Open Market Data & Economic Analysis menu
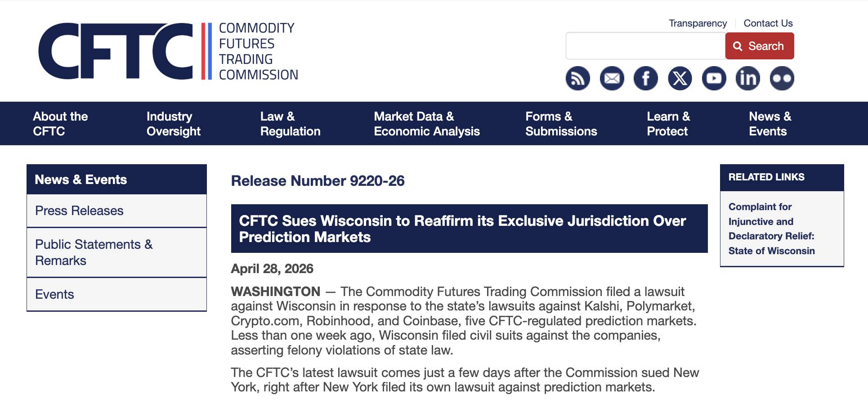868x404 pixels. 426,124
